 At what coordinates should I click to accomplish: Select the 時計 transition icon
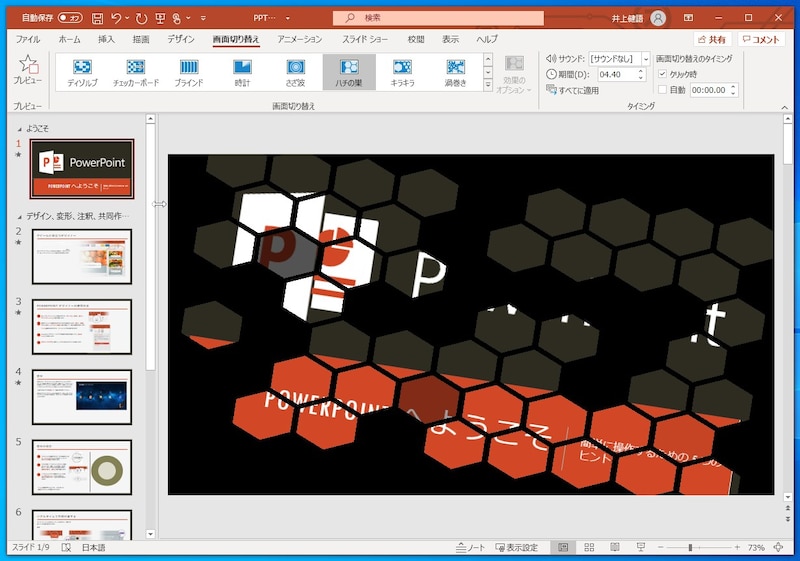242,72
